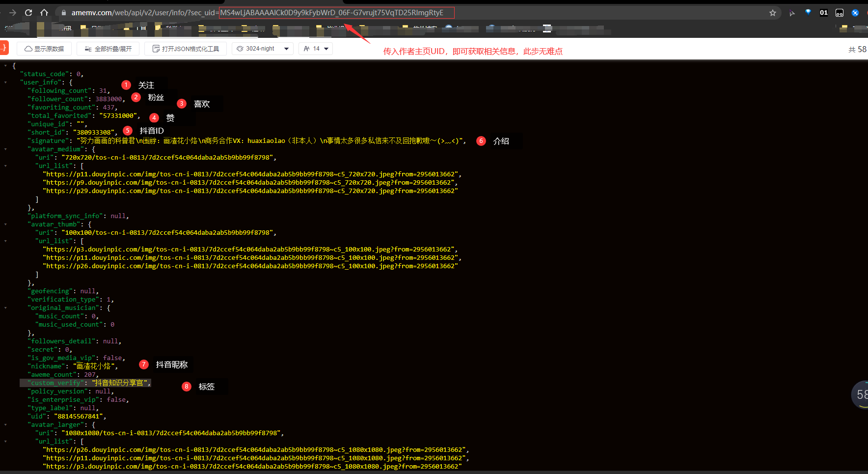Image resolution: width=868 pixels, height=474 pixels.
Task: Click the "platform_sync_info" key
Action: click(x=65, y=216)
